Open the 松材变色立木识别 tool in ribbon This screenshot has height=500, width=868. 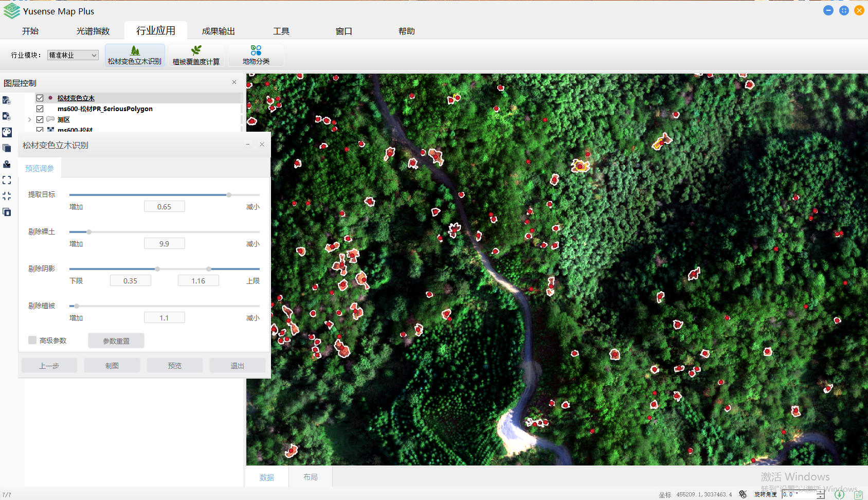(x=135, y=55)
